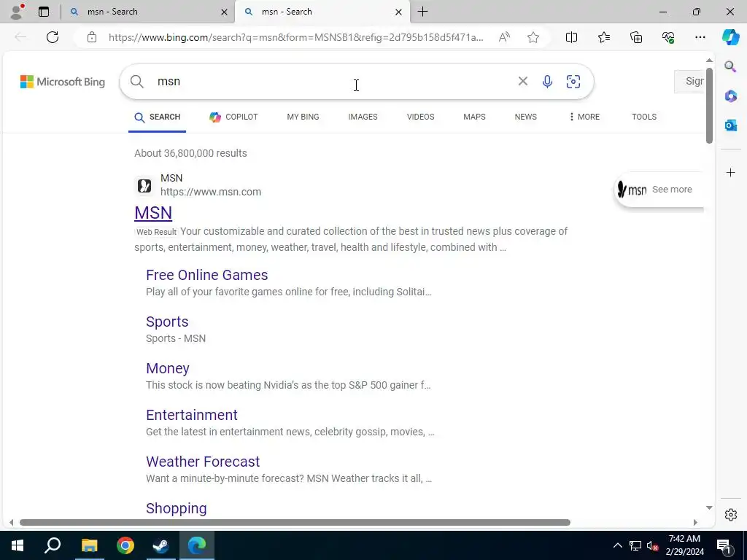Open Browser essentials heart icon
747x560 pixels.
click(x=668, y=37)
